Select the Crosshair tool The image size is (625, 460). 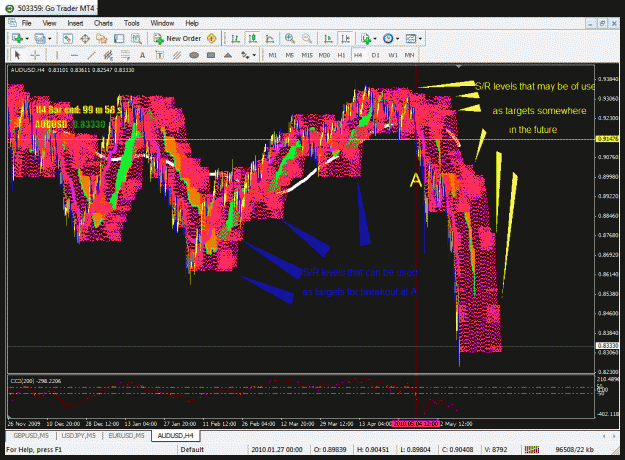[x=35, y=55]
